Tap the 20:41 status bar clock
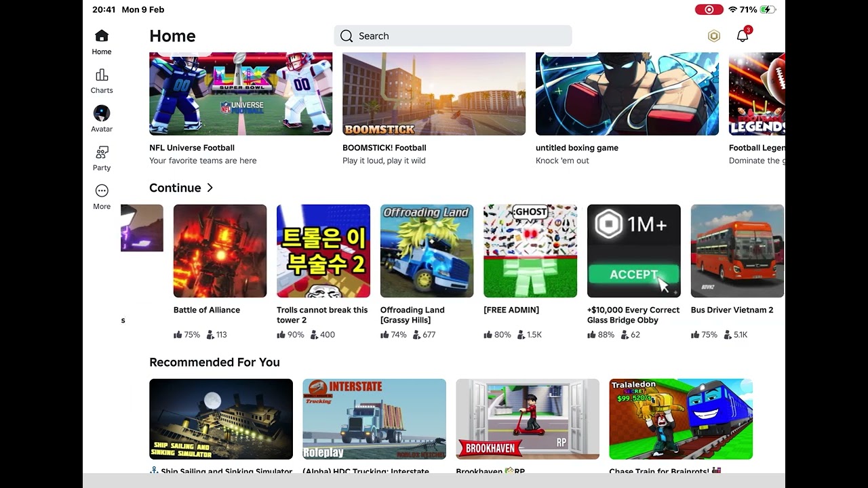Screen dimensions: 868x488 click(x=104, y=9)
